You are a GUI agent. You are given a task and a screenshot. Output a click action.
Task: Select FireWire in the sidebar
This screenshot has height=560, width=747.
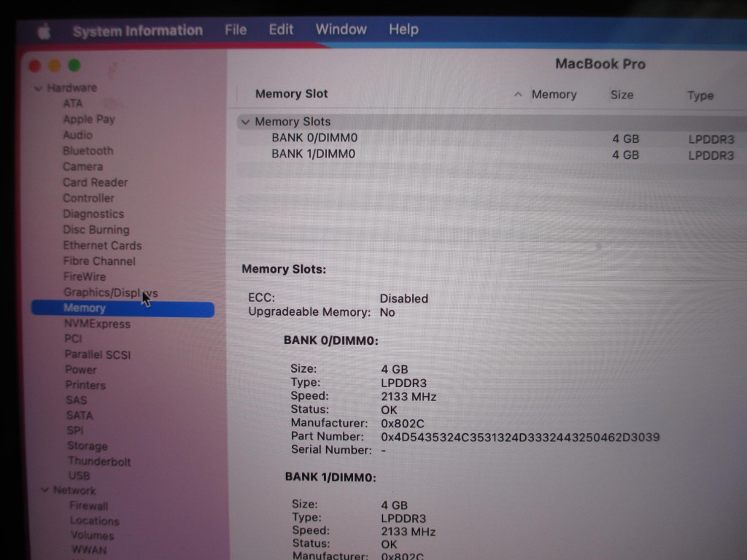(85, 276)
